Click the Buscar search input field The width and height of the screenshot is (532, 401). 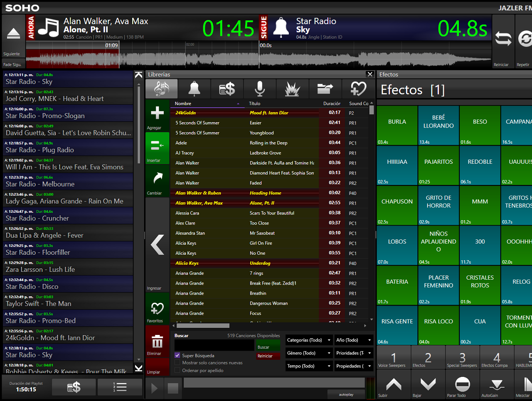[214, 345]
